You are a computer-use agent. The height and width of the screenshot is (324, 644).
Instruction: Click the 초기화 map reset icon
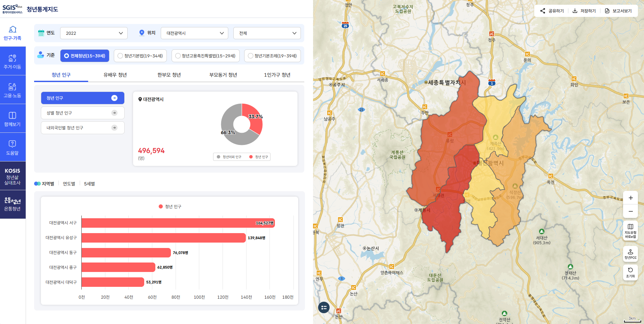(x=630, y=272)
